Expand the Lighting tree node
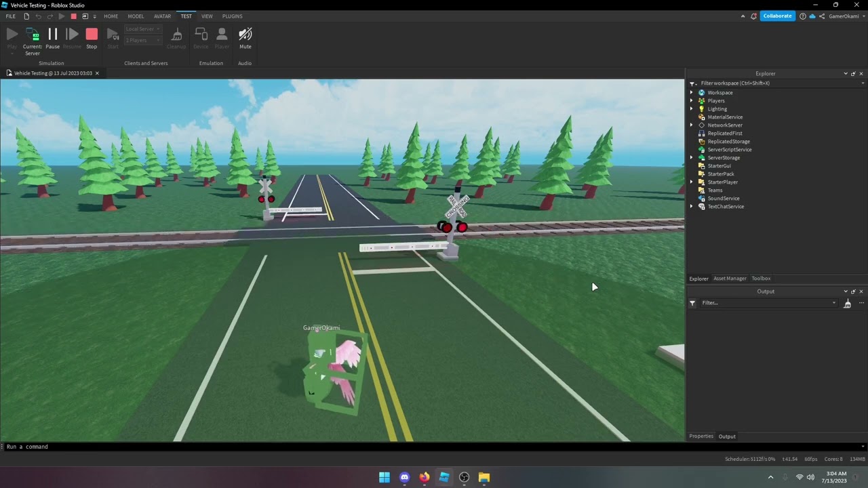This screenshot has height=488, width=868. [x=692, y=109]
